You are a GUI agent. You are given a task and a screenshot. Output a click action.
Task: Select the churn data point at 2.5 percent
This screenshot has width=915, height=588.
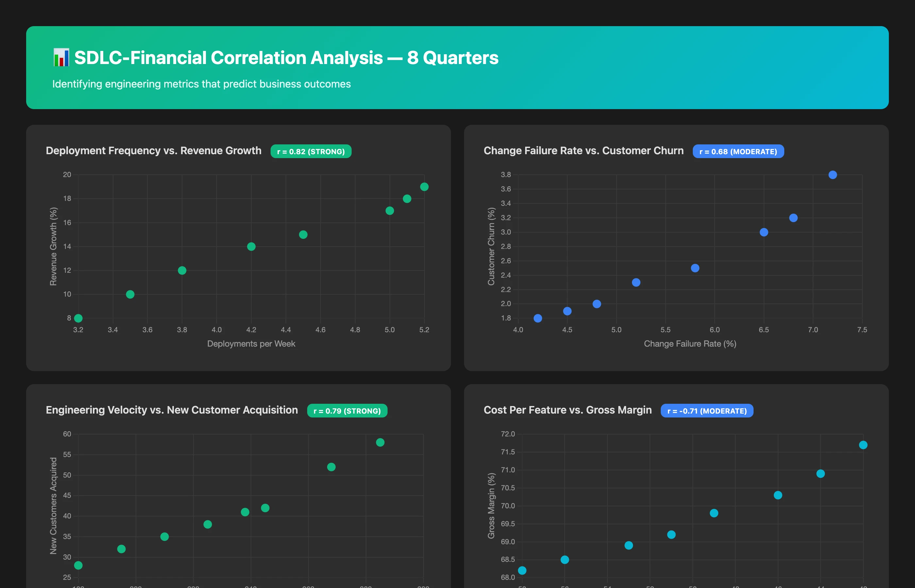pyautogui.click(x=695, y=268)
